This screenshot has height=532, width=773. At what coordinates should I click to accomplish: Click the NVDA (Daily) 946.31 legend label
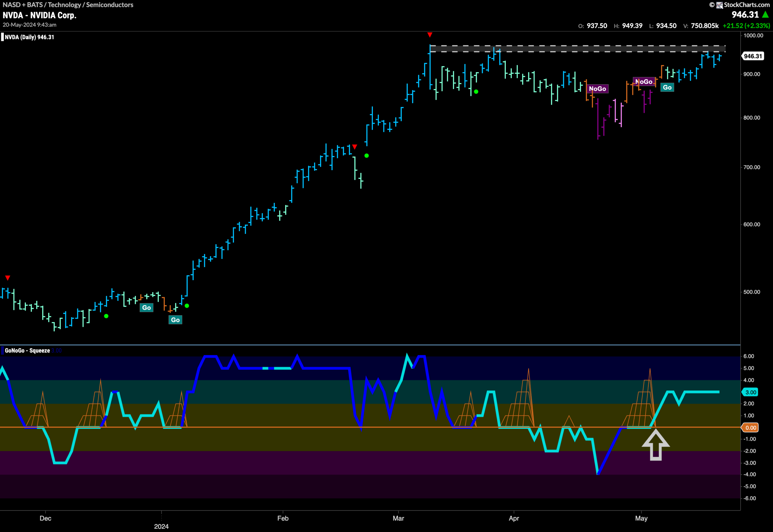point(29,37)
